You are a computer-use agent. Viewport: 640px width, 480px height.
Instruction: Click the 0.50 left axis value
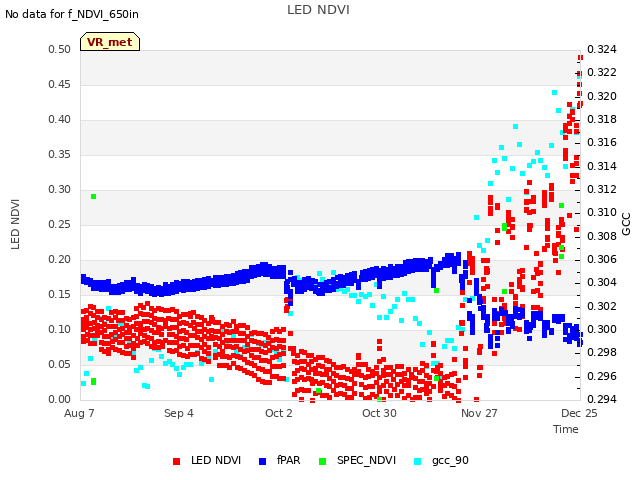(60, 49)
